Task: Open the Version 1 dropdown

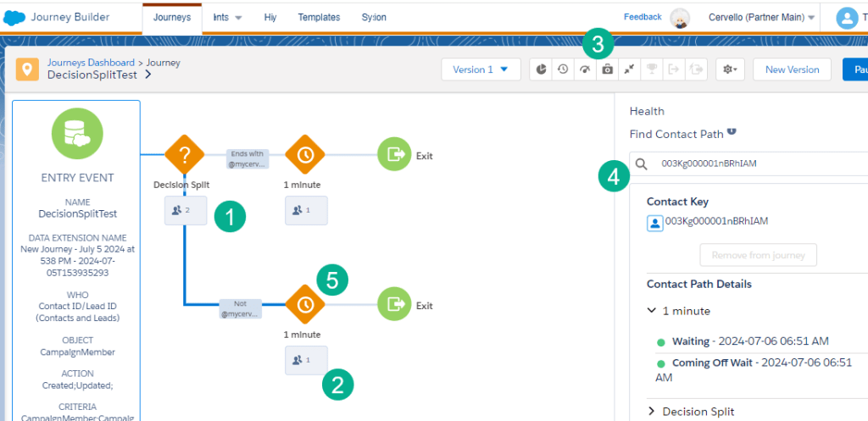Action: coord(481,69)
